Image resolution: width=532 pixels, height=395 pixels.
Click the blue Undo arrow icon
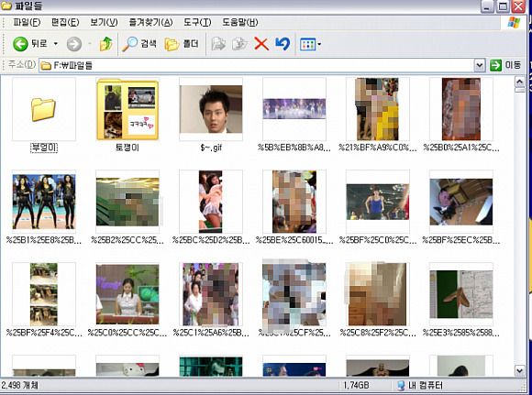click(283, 44)
